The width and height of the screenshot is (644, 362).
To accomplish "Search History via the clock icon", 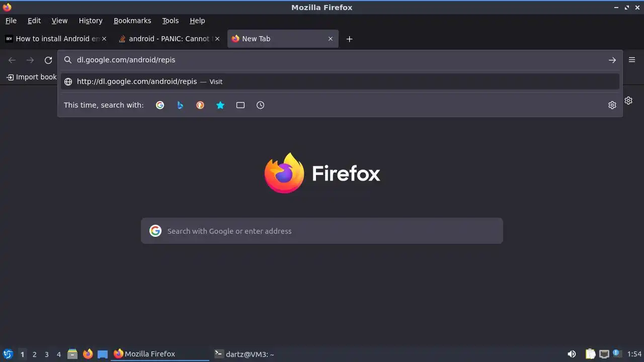I will [x=260, y=105].
